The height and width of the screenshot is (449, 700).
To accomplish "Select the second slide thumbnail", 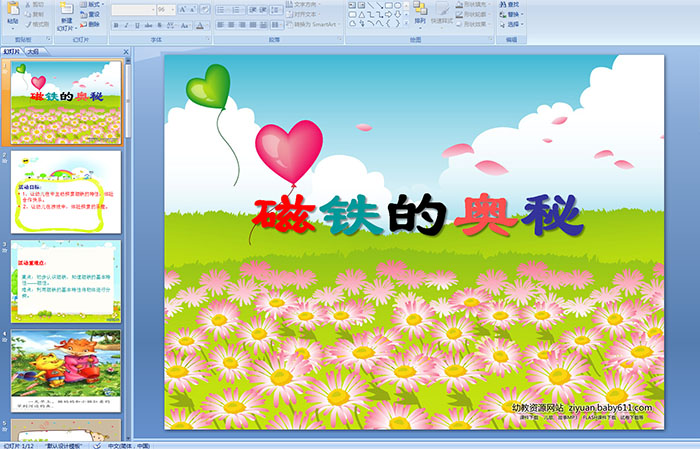I will [66, 191].
